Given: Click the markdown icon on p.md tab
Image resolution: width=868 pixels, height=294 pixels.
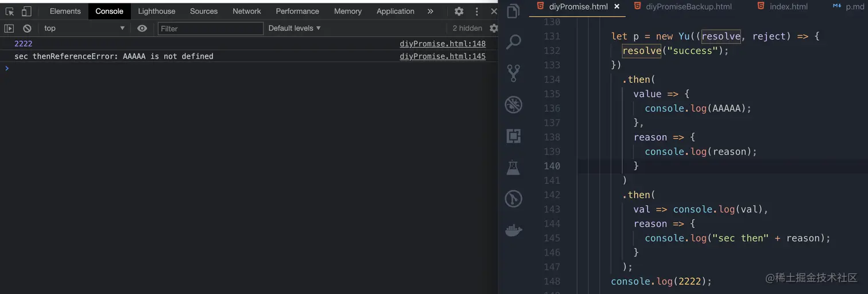Looking at the screenshot, I should (x=836, y=6).
